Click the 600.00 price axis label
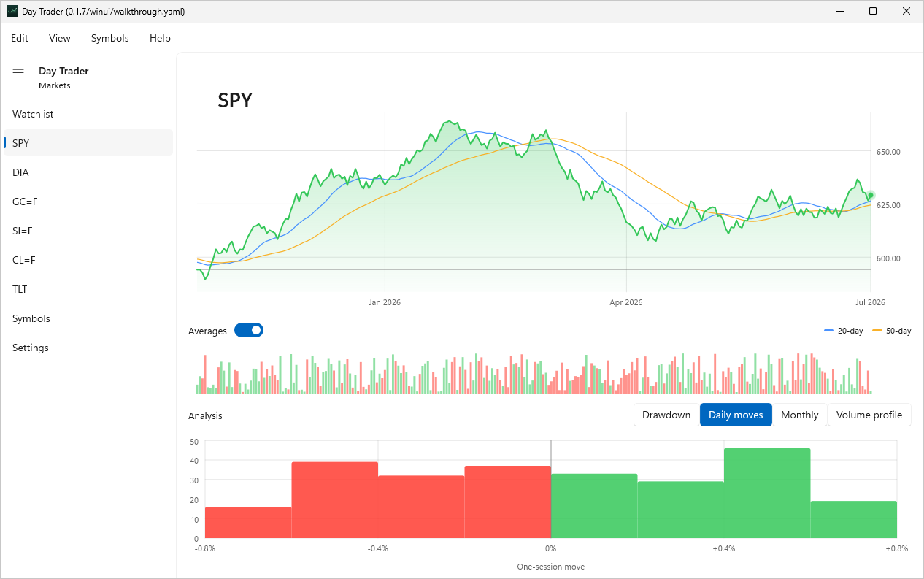The image size is (924, 579). [888, 258]
